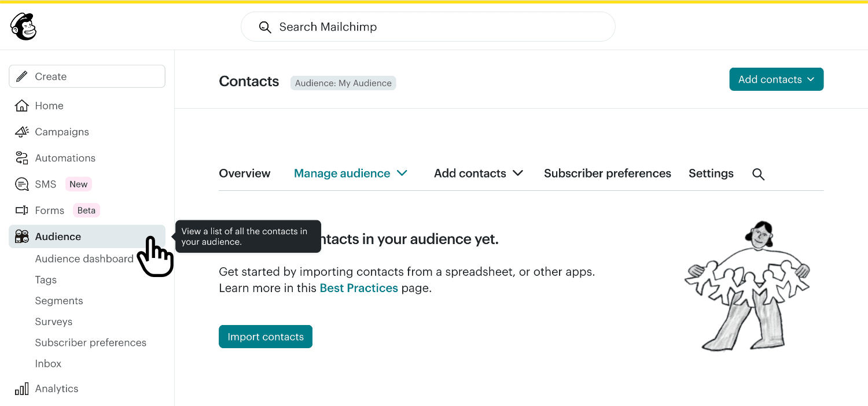Click the pencil icon beside Create
Image resolution: width=868 pixels, height=406 pixels.
tap(22, 76)
